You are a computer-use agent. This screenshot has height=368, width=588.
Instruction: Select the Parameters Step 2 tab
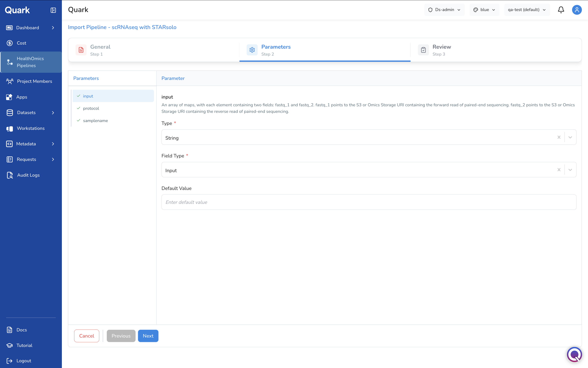tap(325, 50)
